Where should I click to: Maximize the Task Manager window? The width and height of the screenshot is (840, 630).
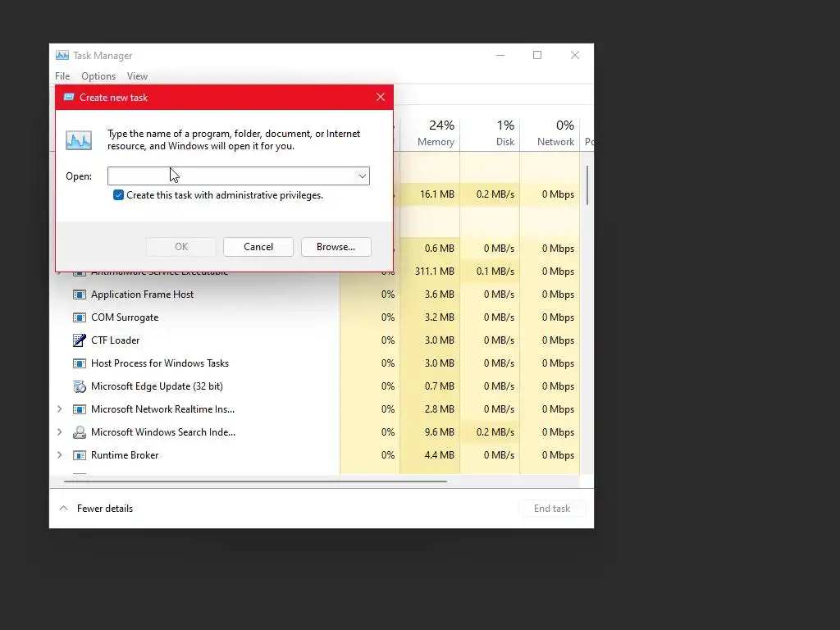537,55
